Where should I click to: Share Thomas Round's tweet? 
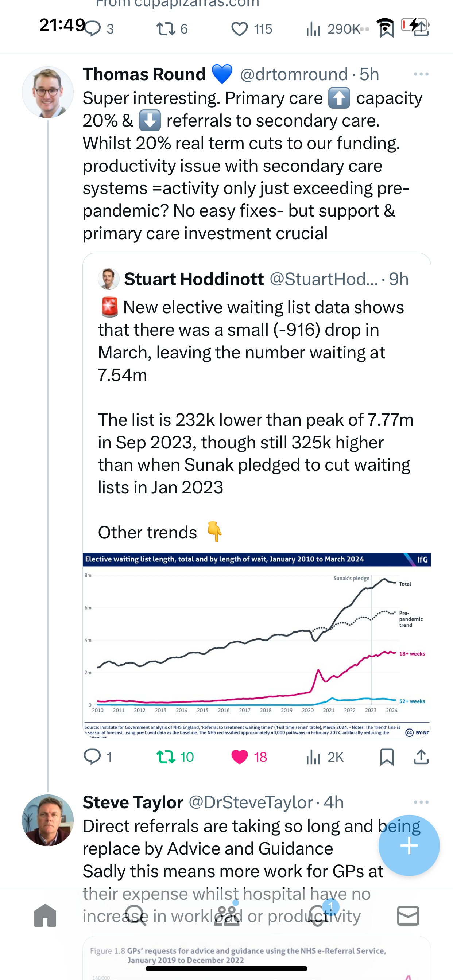421,757
